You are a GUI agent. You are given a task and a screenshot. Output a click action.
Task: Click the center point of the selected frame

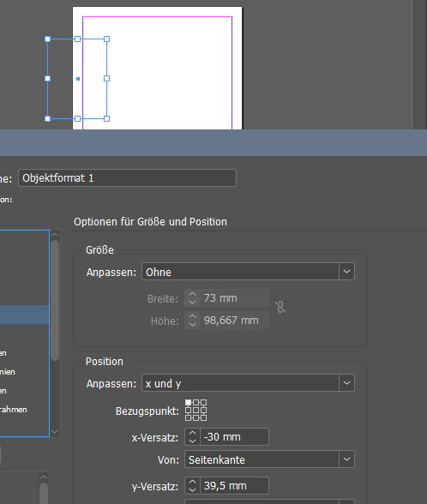(78, 79)
